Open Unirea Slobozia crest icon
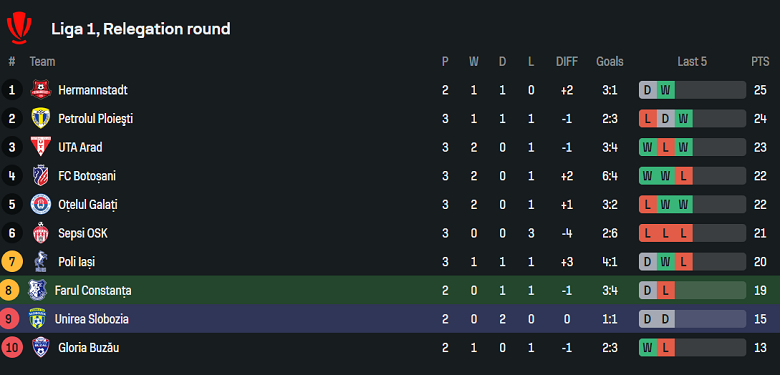The width and height of the screenshot is (780, 375). pyautogui.click(x=37, y=319)
